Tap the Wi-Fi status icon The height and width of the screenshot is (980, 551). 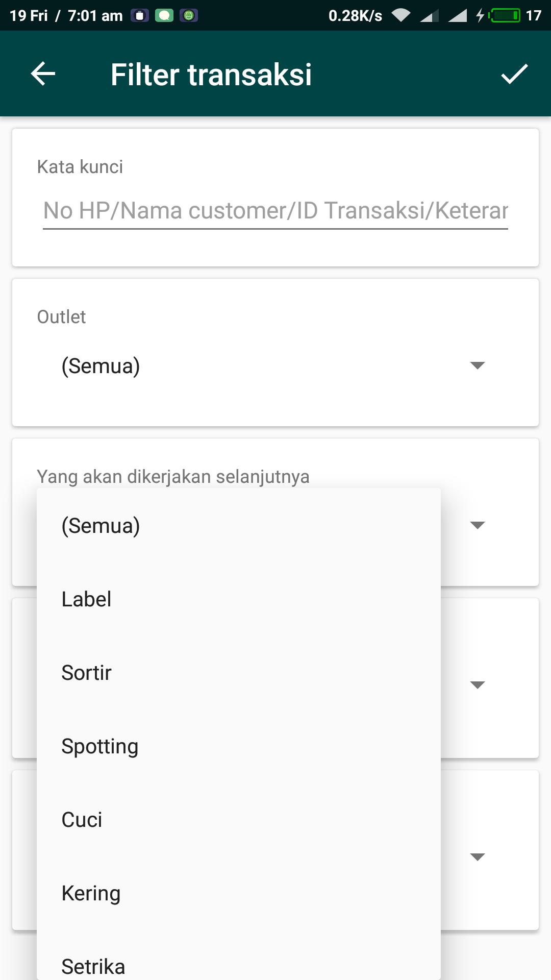pyautogui.click(x=401, y=16)
